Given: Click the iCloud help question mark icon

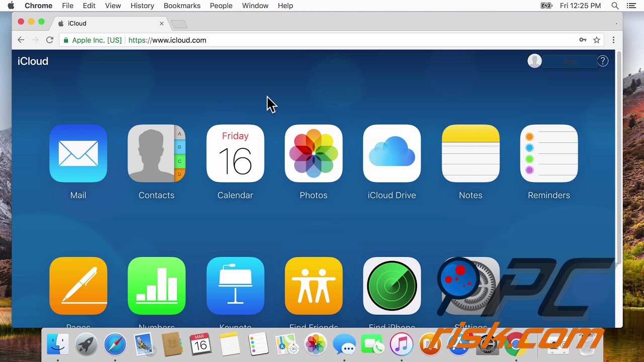Looking at the screenshot, I should [603, 61].
